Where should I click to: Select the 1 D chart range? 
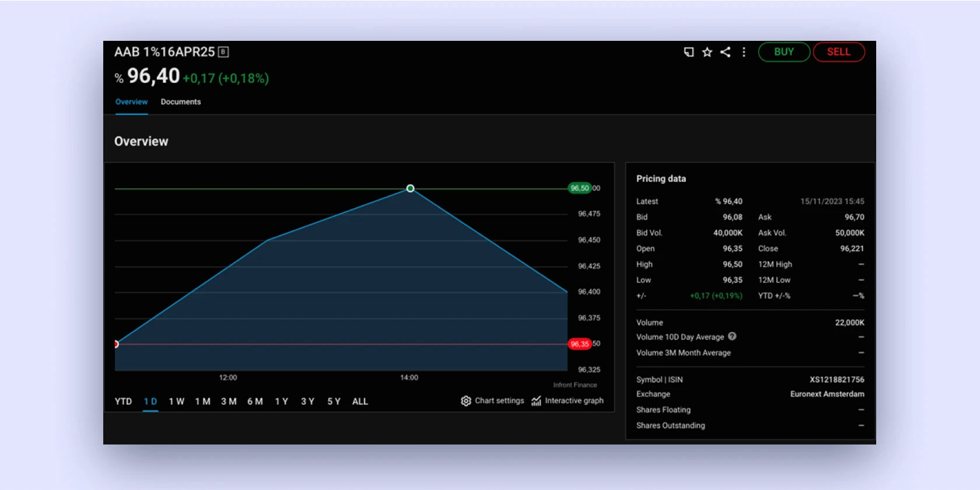150,401
